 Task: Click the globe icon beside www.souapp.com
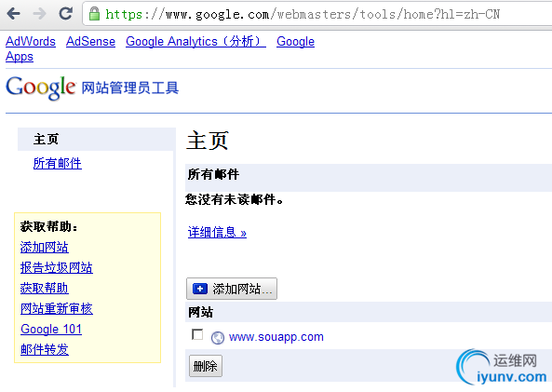tap(218, 338)
